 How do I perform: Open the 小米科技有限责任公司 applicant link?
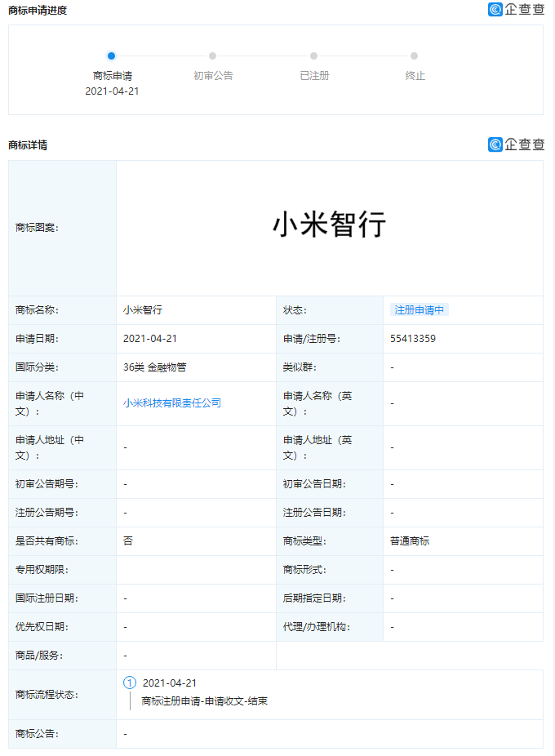(x=172, y=403)
